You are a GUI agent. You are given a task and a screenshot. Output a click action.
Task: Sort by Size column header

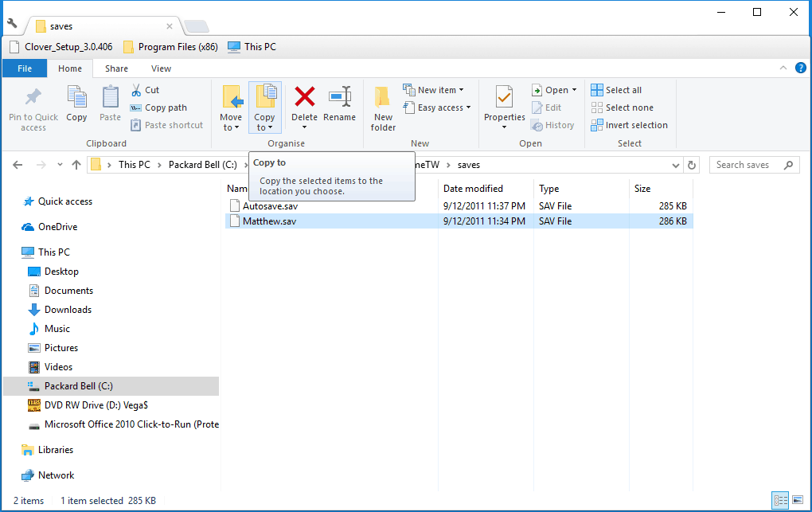[662, 189]
